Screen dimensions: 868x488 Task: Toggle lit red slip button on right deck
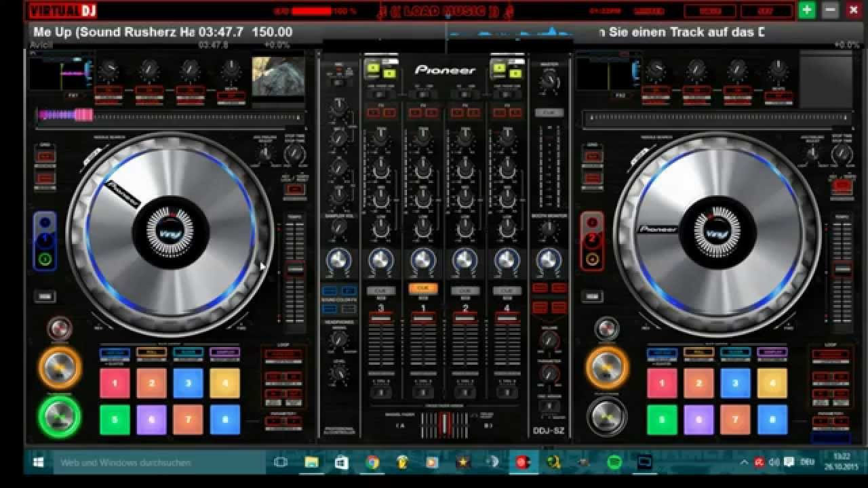point(843,185)
